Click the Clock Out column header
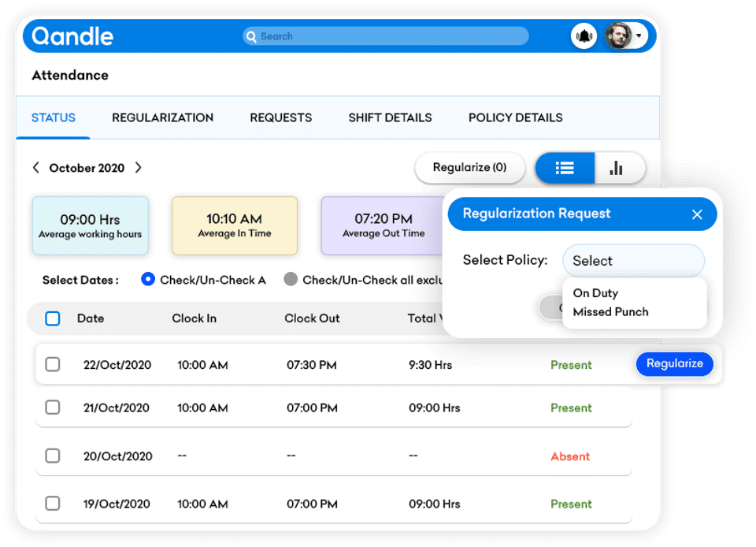Viewport: 756px width, 547px height. [x=312, y=318]
